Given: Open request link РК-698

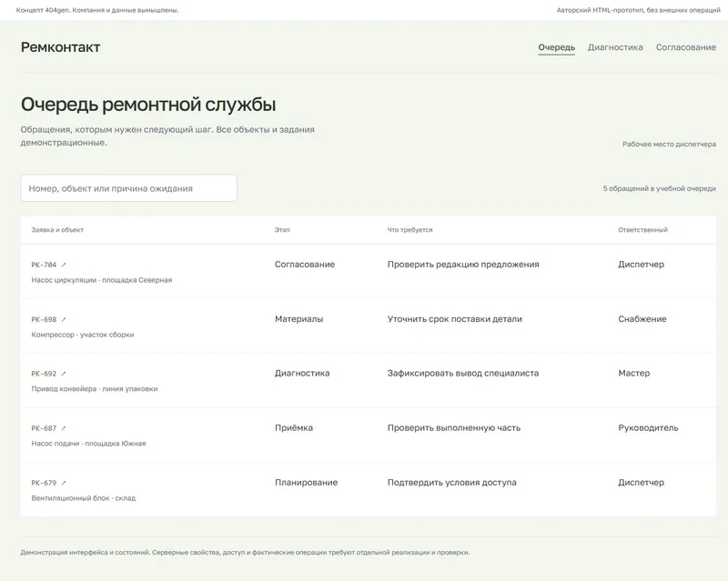Looking at the screenshot, I should pos(44,320).
